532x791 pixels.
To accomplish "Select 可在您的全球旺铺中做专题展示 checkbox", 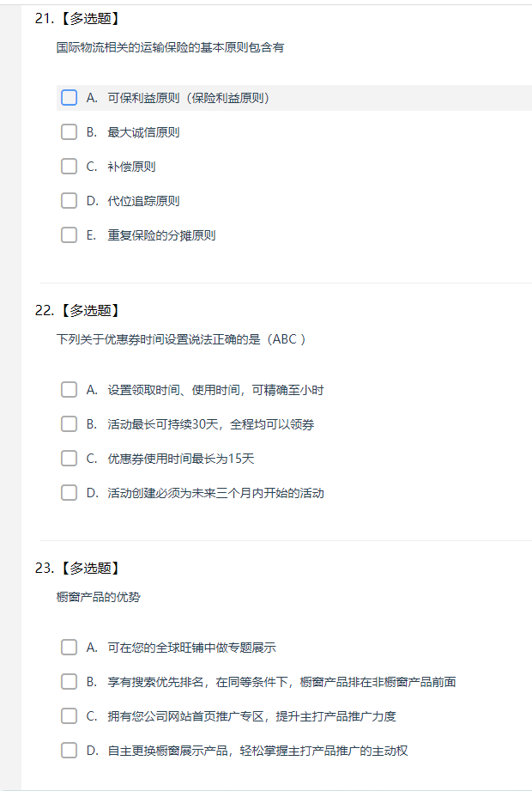I will tap(69, 648).
